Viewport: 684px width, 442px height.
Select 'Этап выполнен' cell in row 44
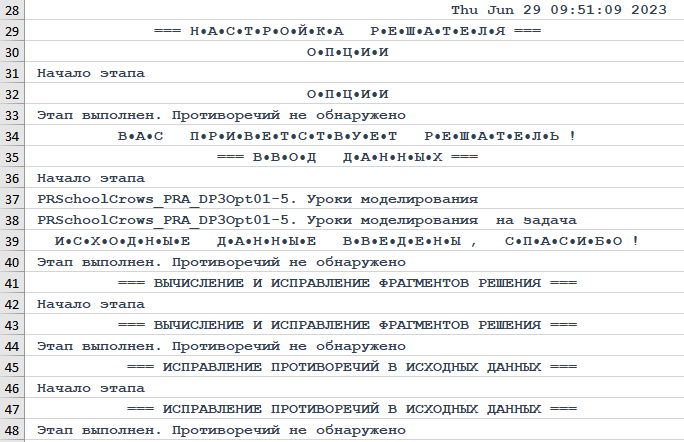coord(220,346)
